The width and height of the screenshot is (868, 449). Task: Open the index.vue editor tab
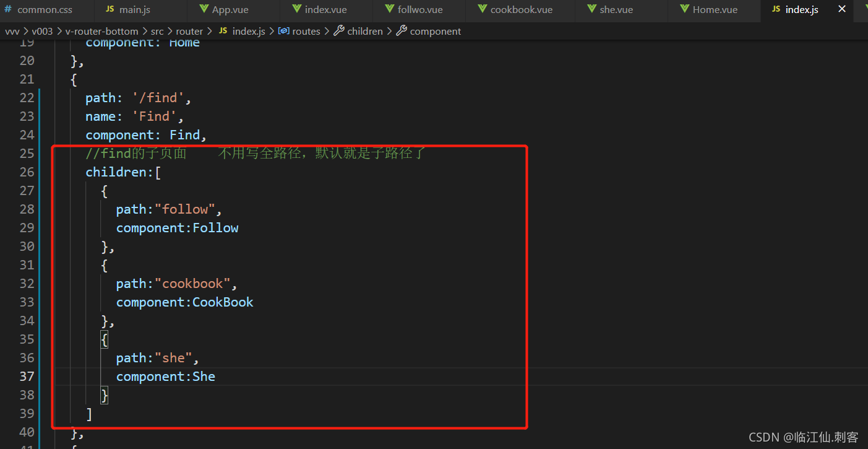point(325,10)
